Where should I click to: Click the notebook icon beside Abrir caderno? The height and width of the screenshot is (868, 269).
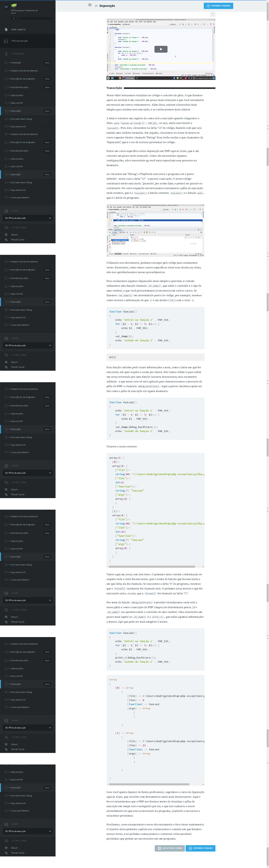(6, 30)
